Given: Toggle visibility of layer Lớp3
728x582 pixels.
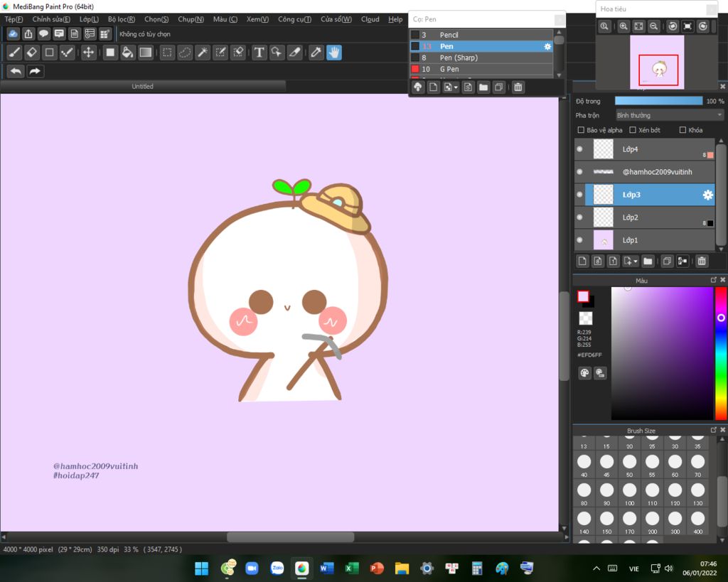Looking at the screenshot, I should pyautogui.click(x=579, y=195).
